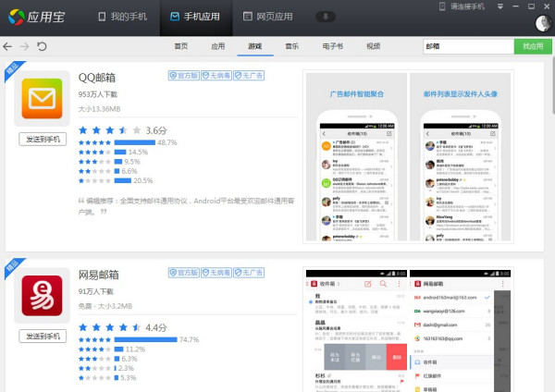Click the search field containing 邮箱
555x392 pixels.
468,46
